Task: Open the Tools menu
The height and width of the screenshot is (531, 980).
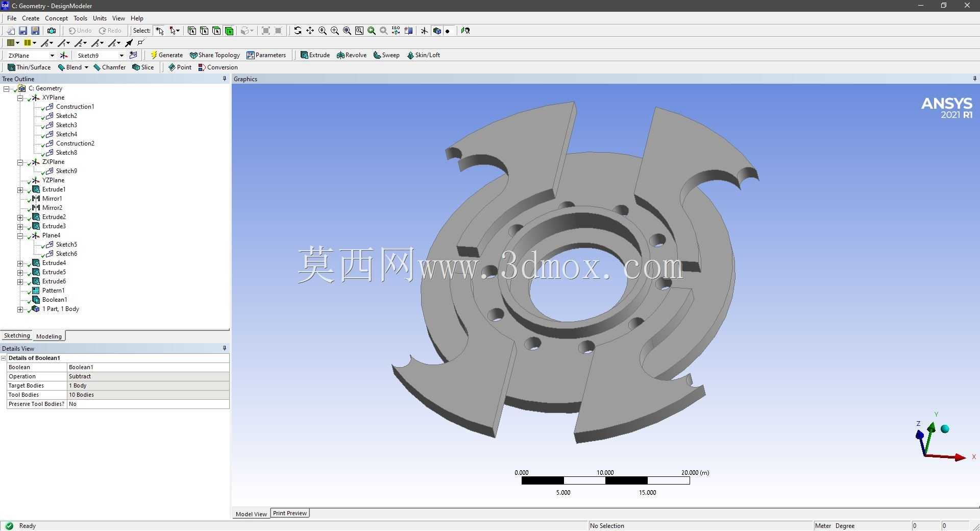Action: pos(80,18)
